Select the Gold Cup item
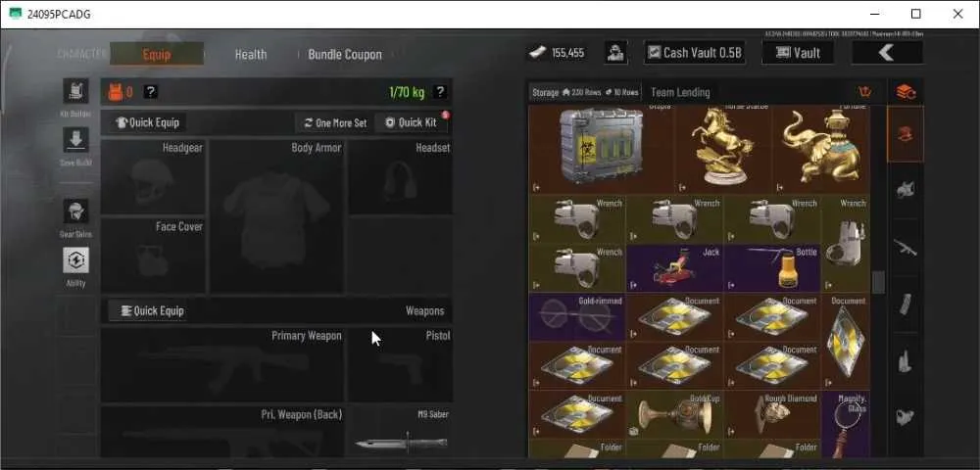 [x=674, y=414]
